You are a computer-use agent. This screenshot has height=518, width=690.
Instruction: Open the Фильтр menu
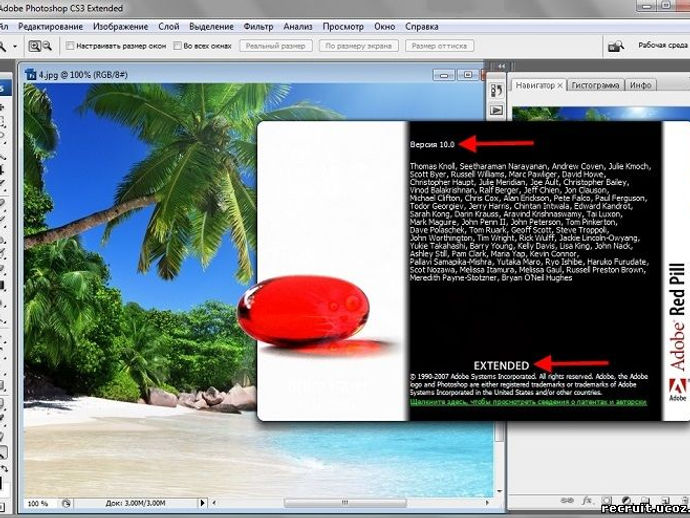coord(258,27)
